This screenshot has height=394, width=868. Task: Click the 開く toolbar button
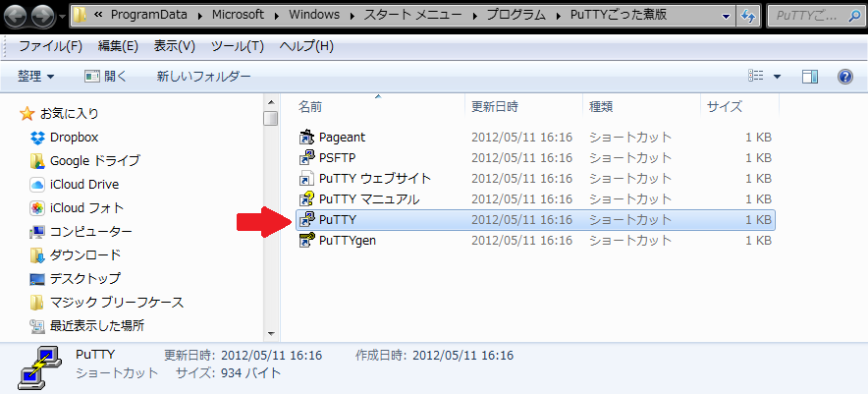pos(106,77)
